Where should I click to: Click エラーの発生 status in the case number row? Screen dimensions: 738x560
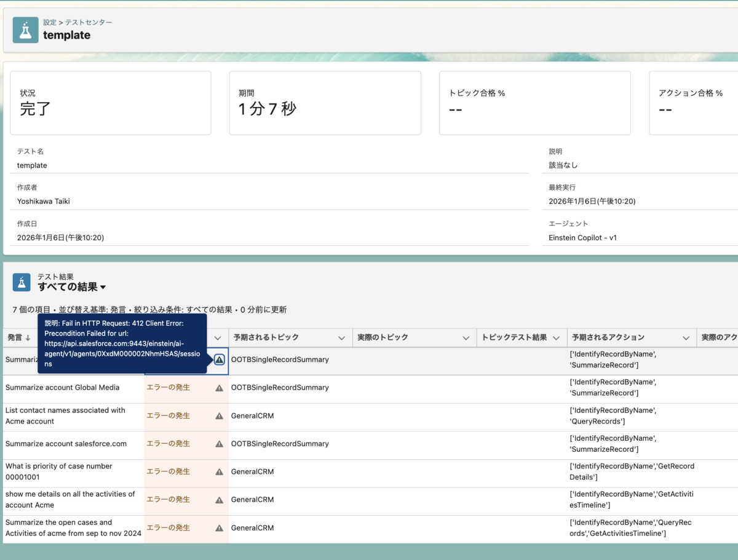click(169, 472)
